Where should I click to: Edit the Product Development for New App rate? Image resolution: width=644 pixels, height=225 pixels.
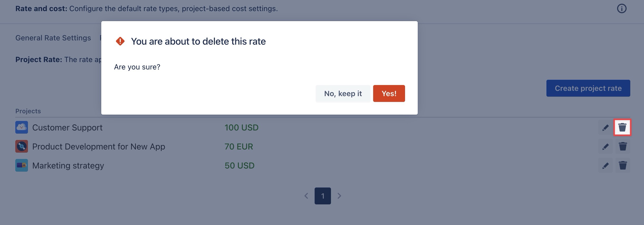pos(605,147)
